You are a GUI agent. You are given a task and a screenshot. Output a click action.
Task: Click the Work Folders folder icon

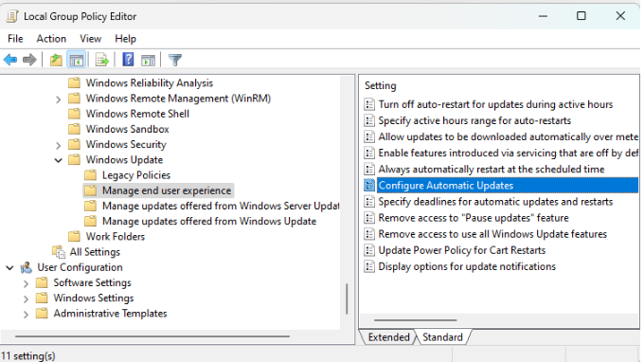[74, 236]
